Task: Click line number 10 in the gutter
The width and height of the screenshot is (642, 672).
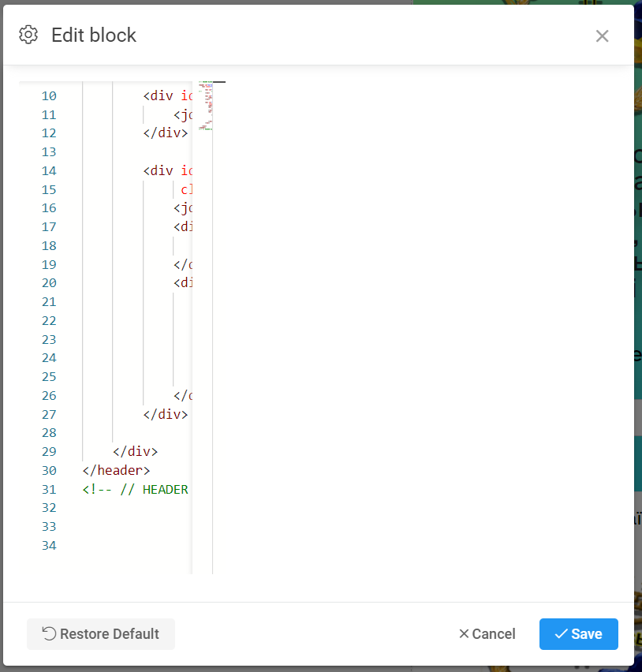Action: pyautogui.click(x=49, y=96)
